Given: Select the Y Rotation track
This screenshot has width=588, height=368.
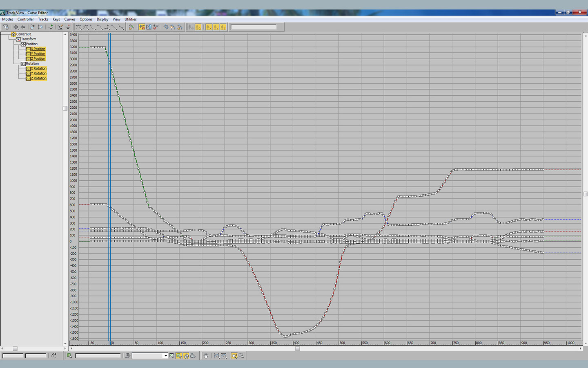Looking at the screenshot, I should tap(39, 74).
